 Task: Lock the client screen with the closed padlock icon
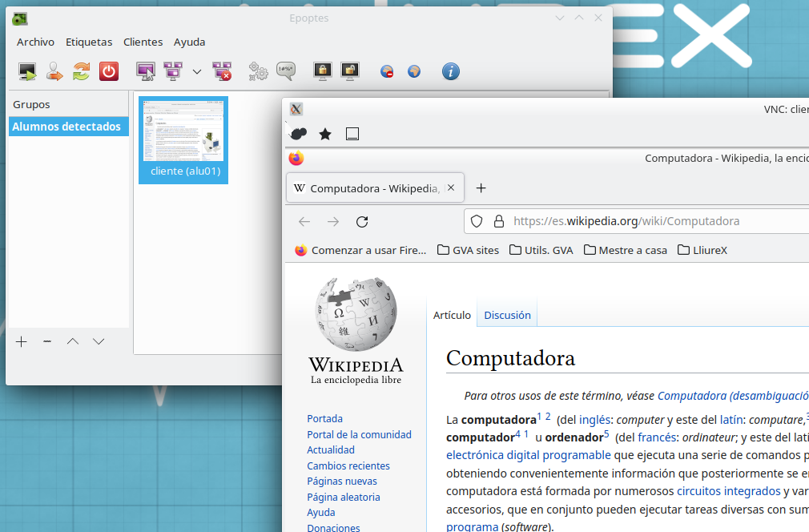(x=323, y=71)
